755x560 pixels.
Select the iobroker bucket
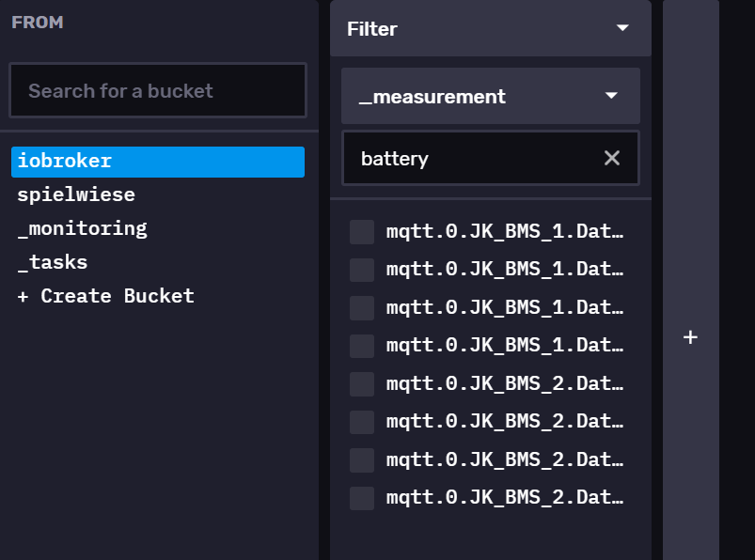pyautogui.click(x=158, y=162)
